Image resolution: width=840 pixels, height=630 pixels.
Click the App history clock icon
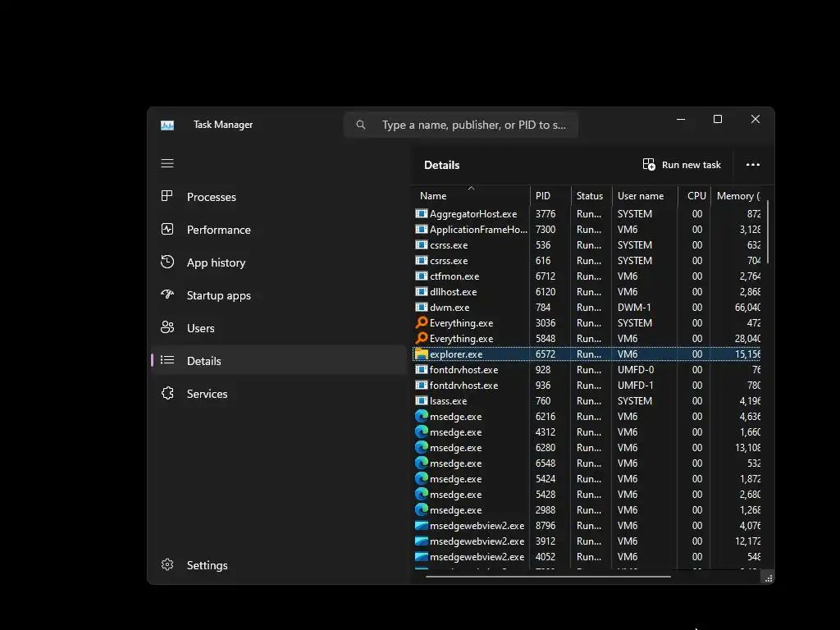tap(167, 262)
